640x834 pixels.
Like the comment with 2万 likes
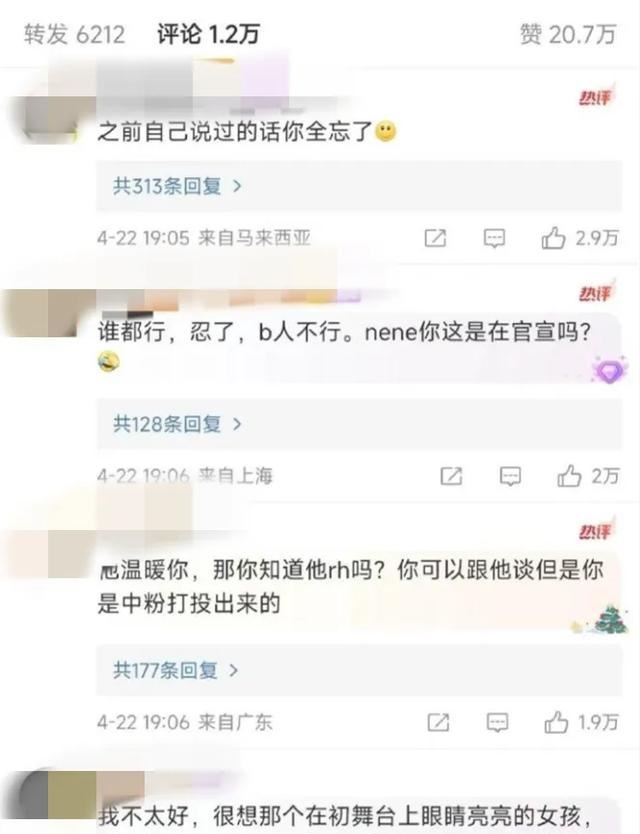pos(569,476)
